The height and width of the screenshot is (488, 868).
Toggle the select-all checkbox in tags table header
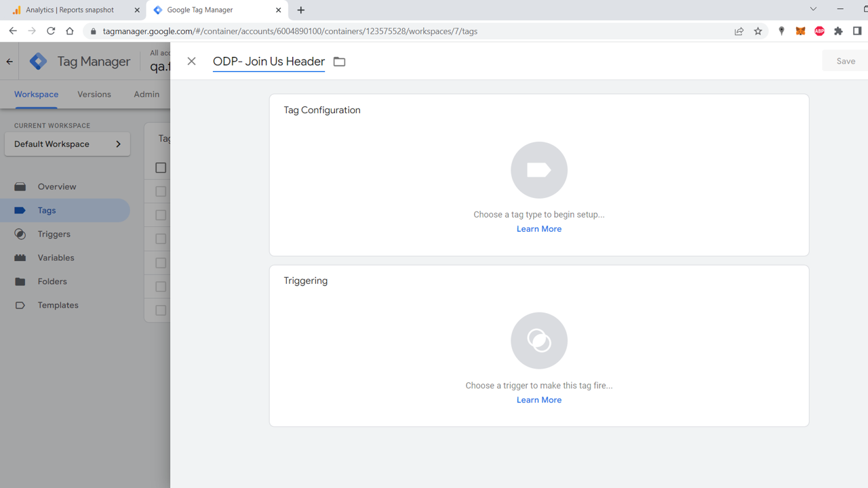tap(161, 167)
